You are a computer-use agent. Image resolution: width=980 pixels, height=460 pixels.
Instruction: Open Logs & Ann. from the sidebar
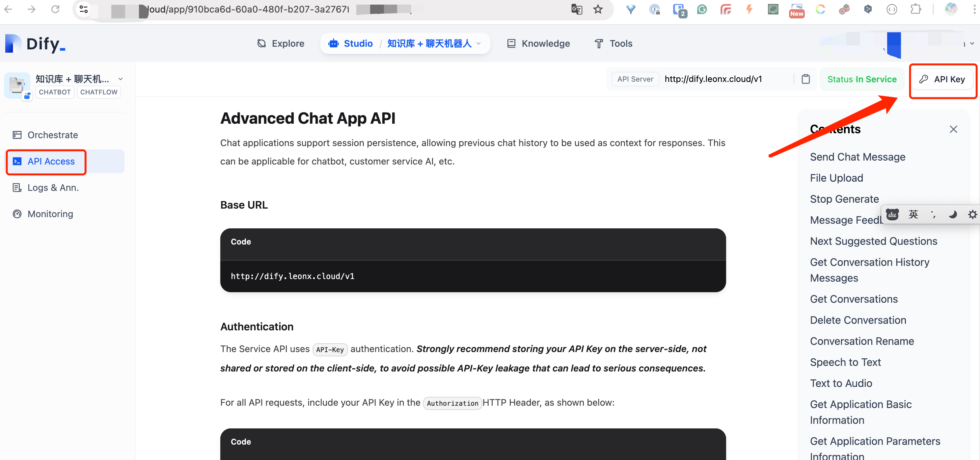click(53, 188)
